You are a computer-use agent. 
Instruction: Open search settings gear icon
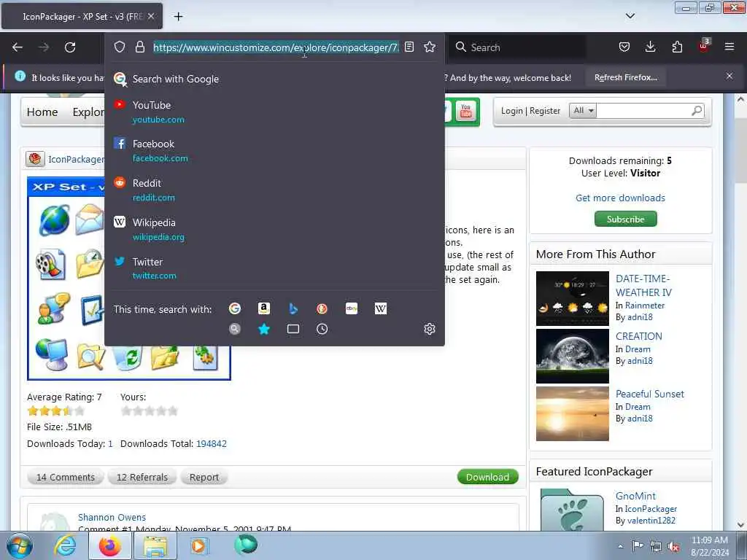coord(429,329)
